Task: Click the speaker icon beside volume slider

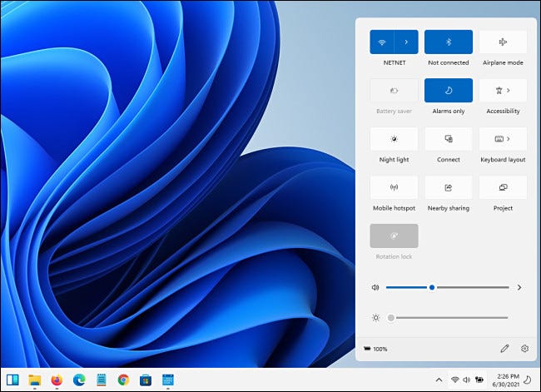Action: pos(376,287)
